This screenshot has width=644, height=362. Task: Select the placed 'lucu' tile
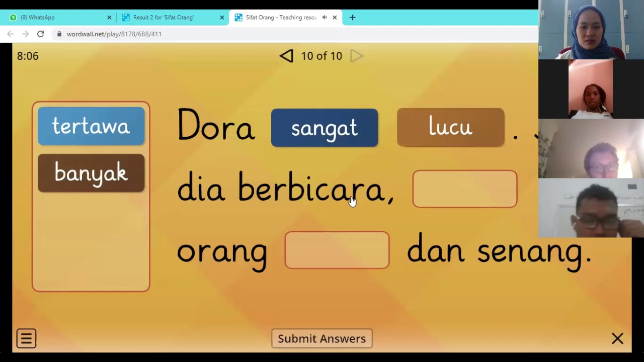(x=451, y=127)
